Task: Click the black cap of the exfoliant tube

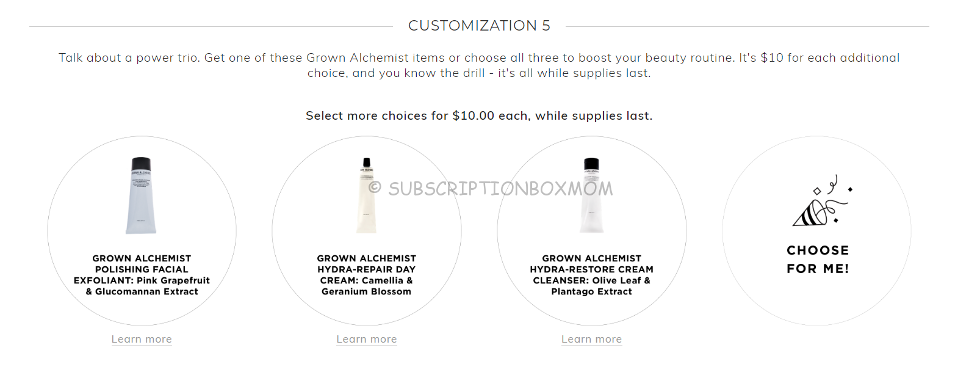Action: coord(141,164)
